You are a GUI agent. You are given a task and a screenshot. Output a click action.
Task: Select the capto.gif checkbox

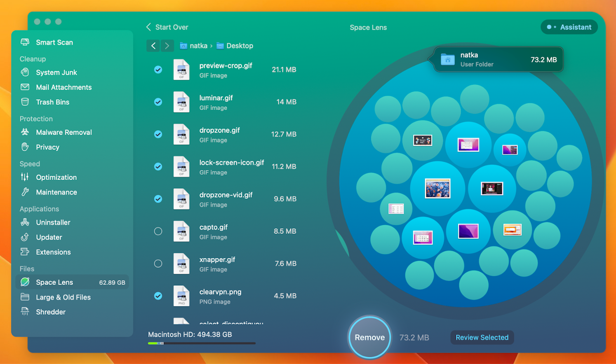(158, 231)
